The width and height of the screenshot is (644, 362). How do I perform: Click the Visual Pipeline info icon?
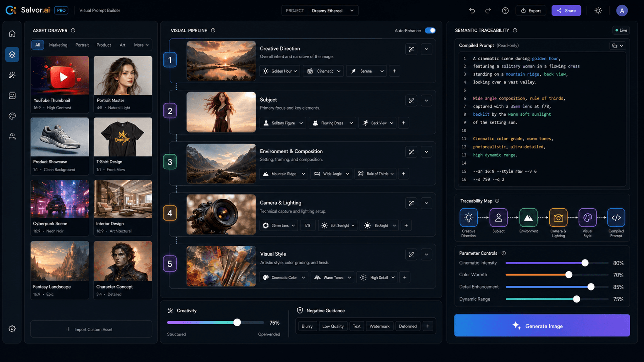tap(213, 30)
